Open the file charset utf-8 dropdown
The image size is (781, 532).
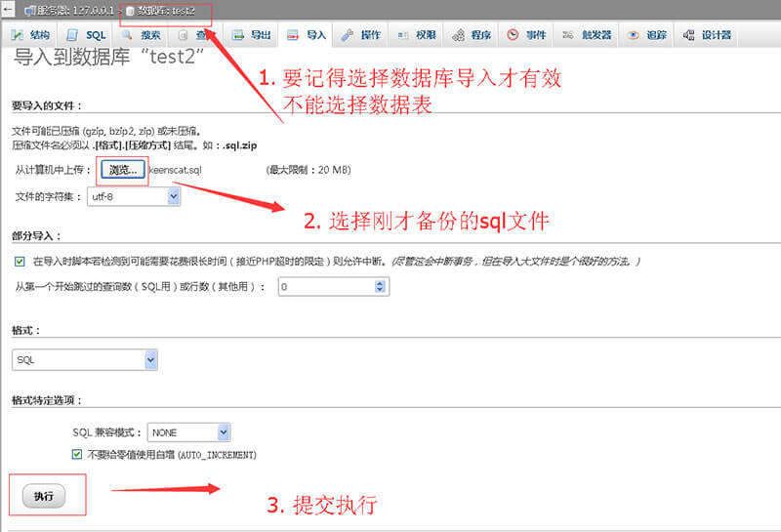point(134,196)
